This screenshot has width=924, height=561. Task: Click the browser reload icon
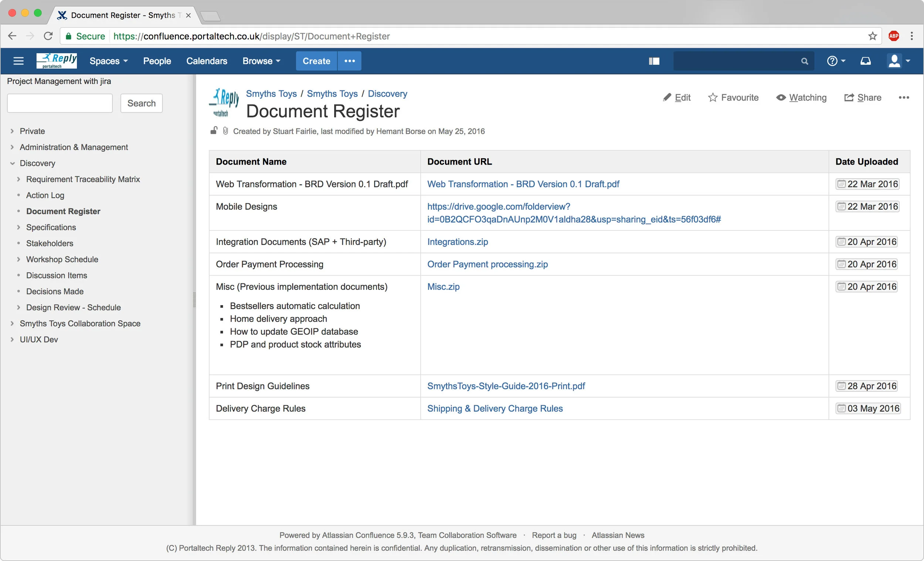pos(48,36)
